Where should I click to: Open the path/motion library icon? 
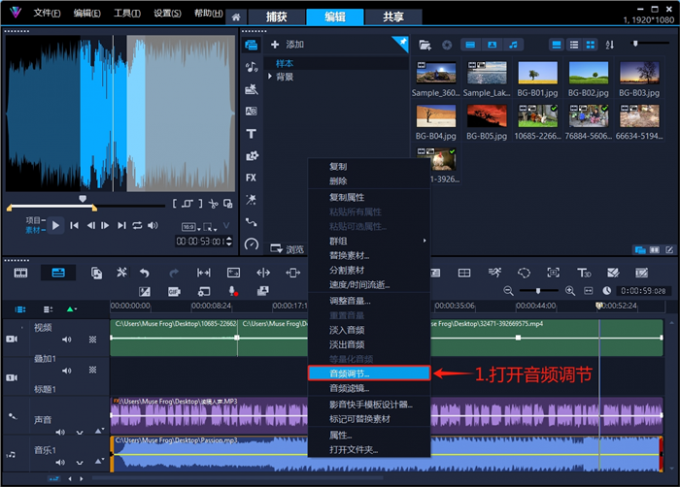pyautogui.click(x=251, y=222)
